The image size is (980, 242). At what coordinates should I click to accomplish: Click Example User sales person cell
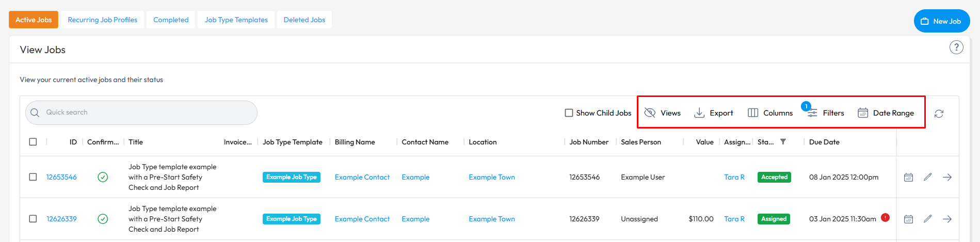642,177
